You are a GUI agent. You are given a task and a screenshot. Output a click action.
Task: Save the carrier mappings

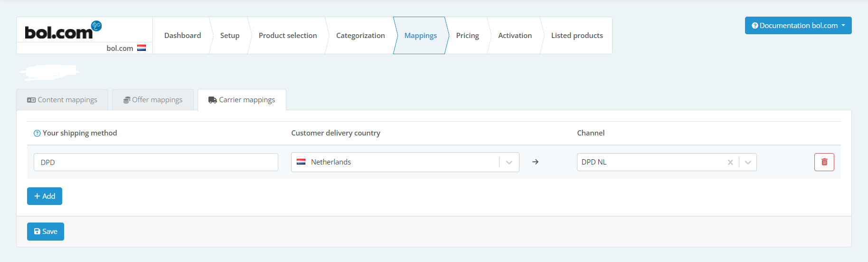[x=46, y=232]
